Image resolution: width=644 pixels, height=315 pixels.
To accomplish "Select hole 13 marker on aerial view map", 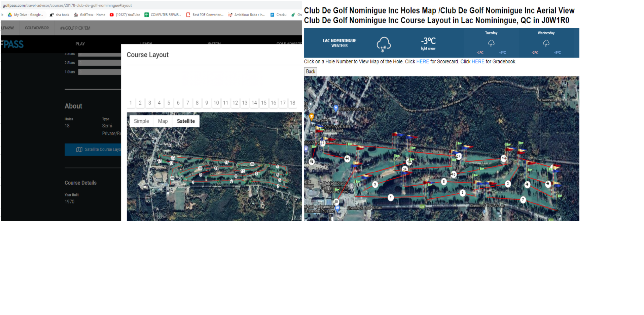I will 323,143.
